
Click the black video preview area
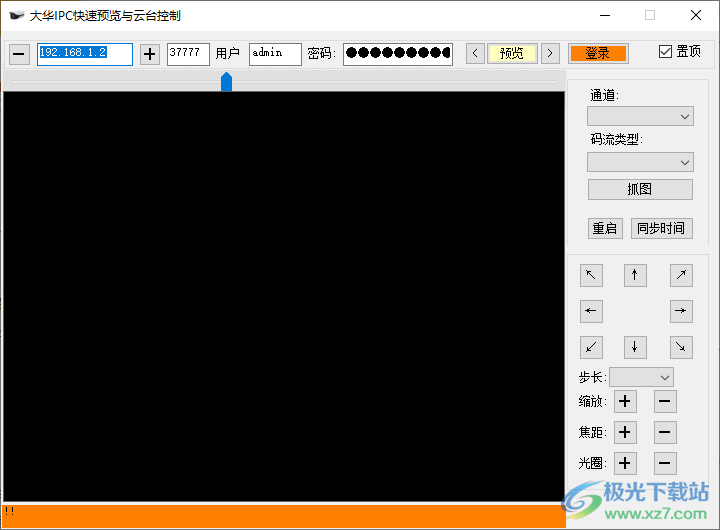click(x=284, y=296)
